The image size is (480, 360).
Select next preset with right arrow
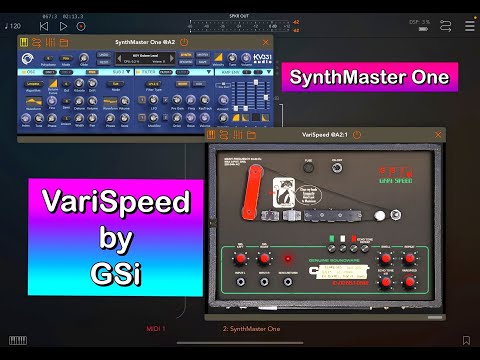tap(172, 59)
